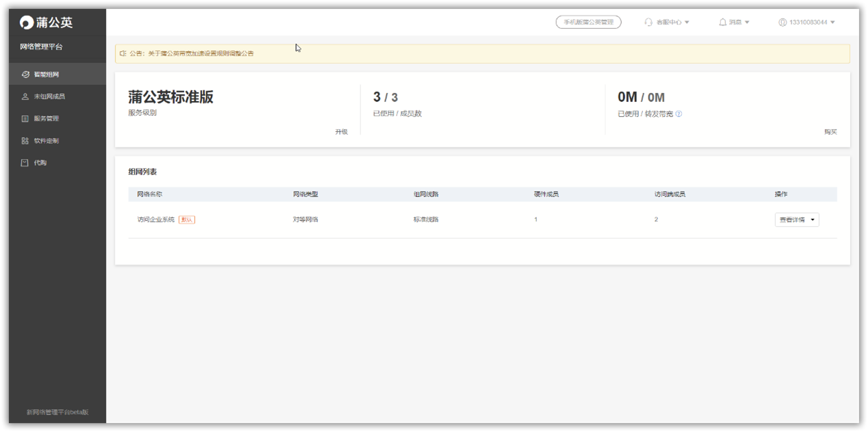Click the 访问企业系统 network name
Viewport: 868px width, 432px height.
[x=156, y=219]
